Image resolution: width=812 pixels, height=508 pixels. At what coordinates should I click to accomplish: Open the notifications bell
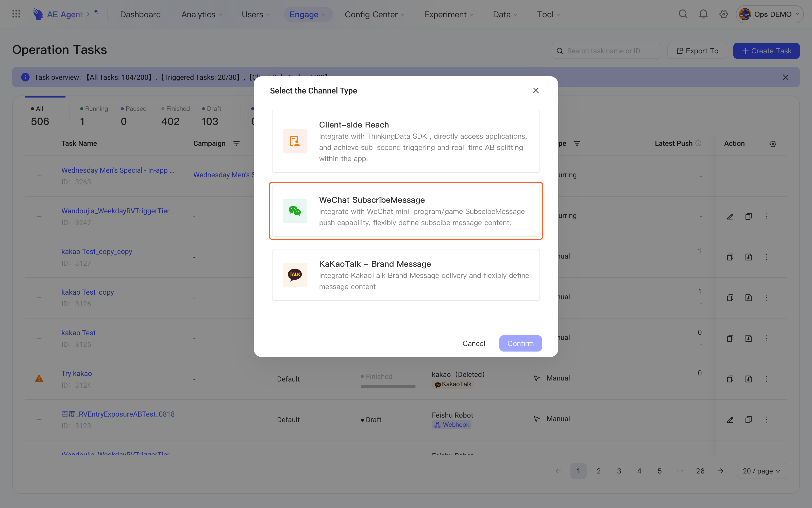click(703, 14)
